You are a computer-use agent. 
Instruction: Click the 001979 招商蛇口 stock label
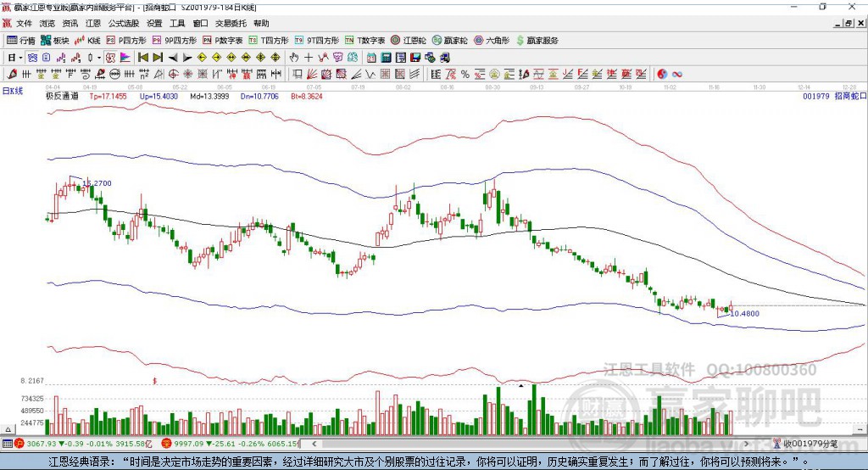coord(834,96)
